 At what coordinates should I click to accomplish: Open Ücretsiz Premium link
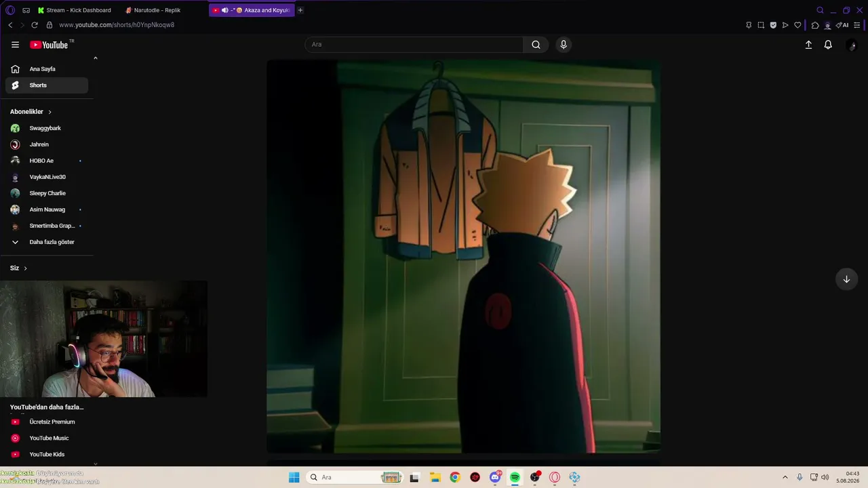point(47,422)
